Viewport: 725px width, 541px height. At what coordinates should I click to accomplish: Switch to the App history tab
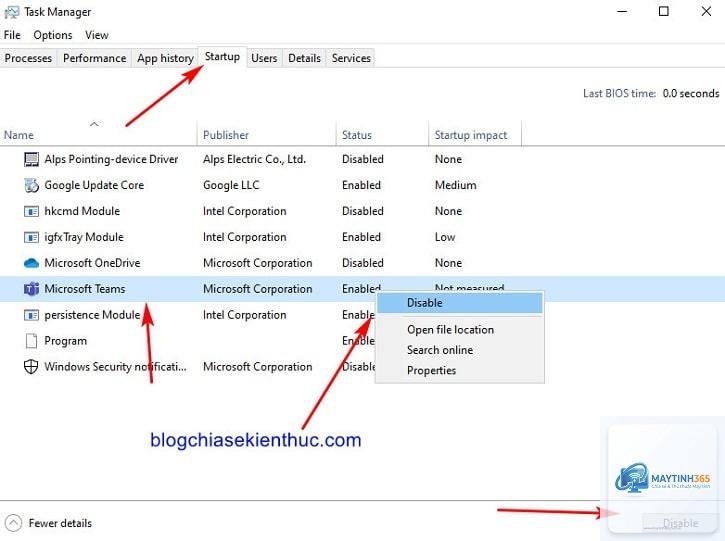(165, 58)
